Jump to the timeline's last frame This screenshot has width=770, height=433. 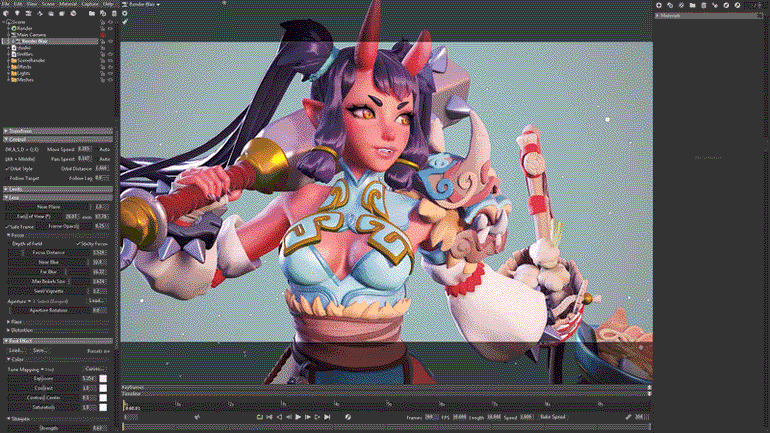(328, 416)
